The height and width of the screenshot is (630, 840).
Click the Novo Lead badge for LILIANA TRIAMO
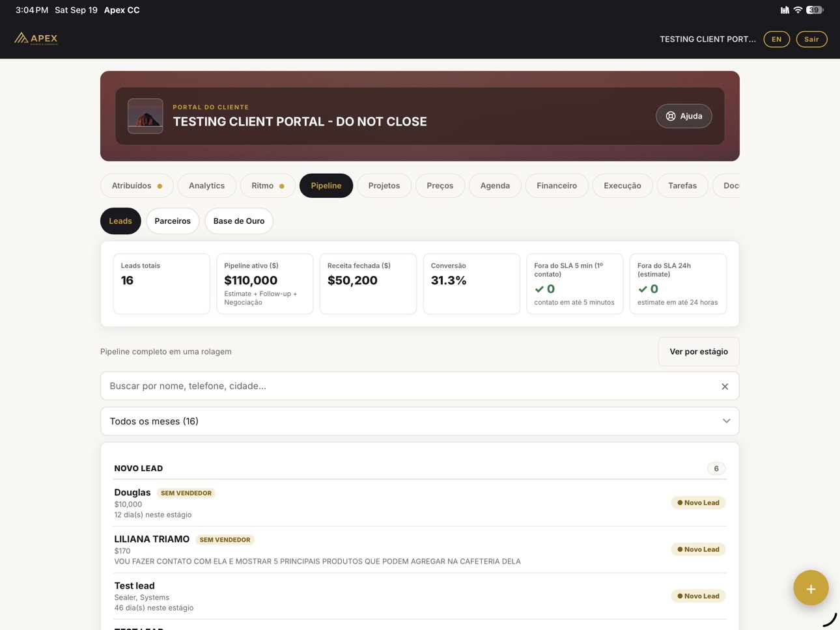pyautogui.click(x=698, y=549)
